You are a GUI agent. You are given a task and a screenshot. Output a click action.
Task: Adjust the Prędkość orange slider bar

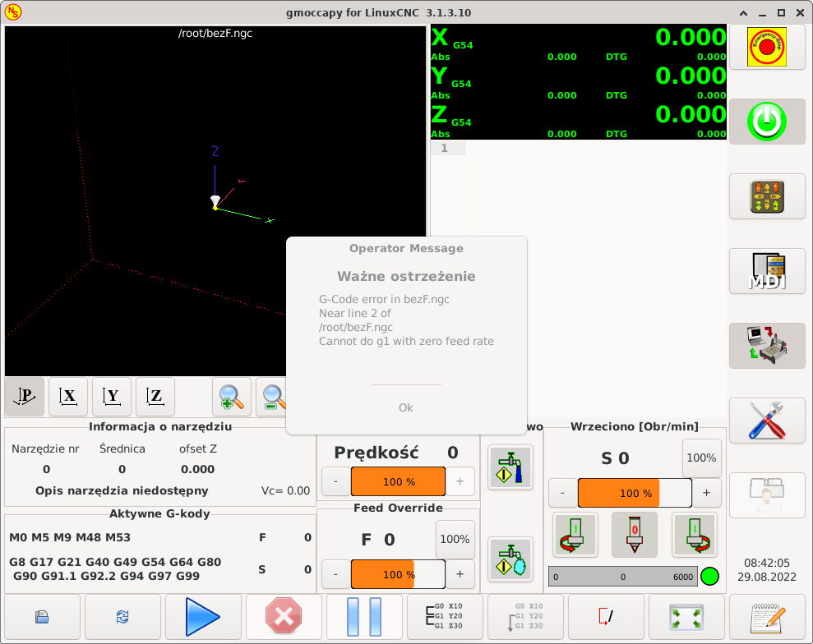click(398, 481)
